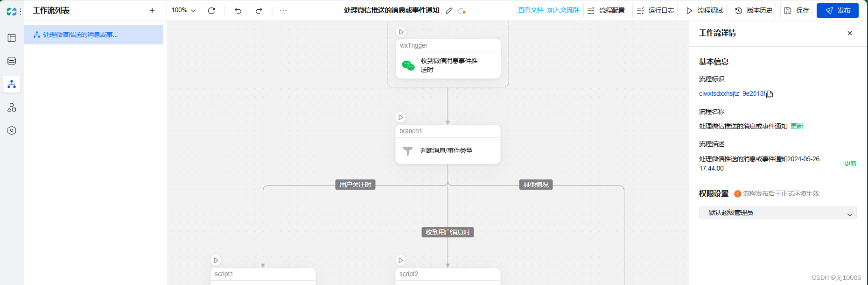Open the 默认超级管理员 permission dropdown
The height and width of the screenshot is (285, 868).
(778, 213)
